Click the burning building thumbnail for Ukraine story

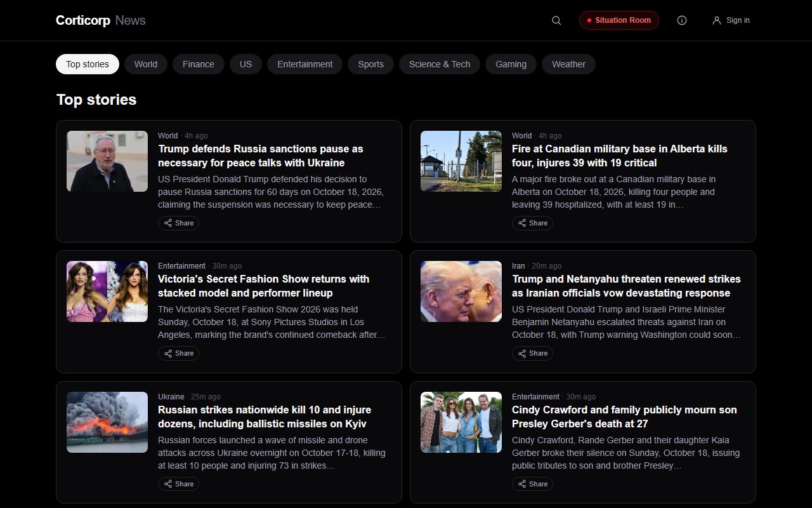[107, 422]
